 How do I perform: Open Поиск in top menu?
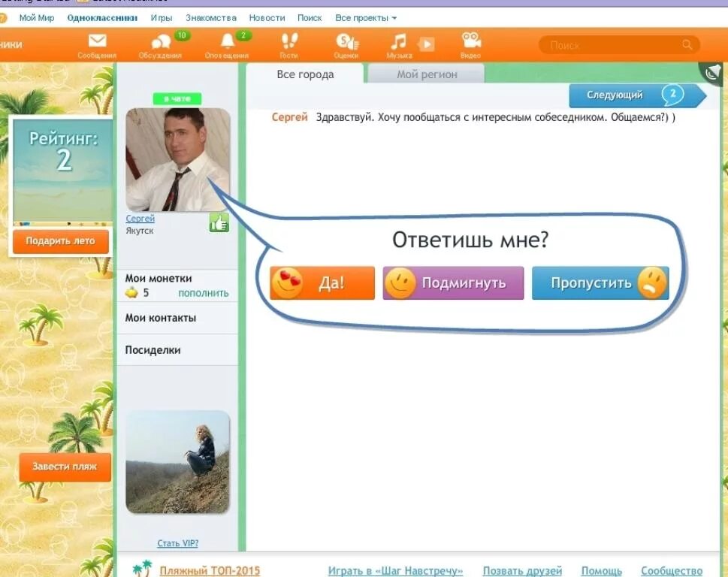[310, 17]
